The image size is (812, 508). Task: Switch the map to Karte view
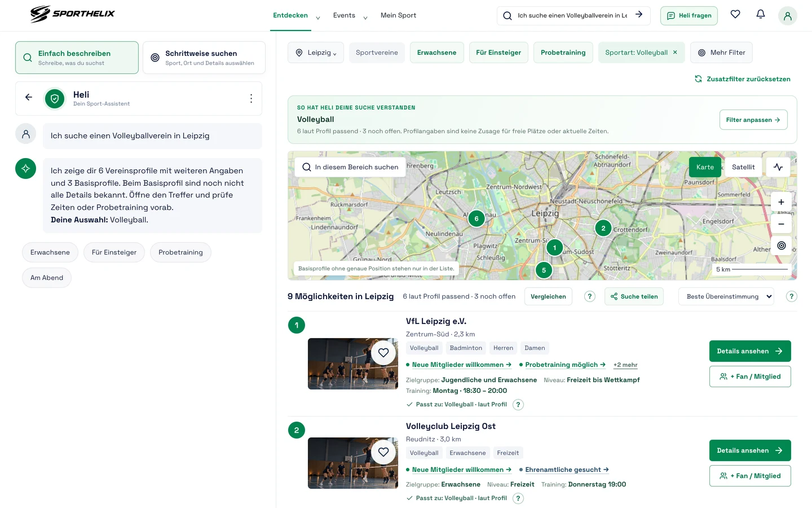(705, 167)
